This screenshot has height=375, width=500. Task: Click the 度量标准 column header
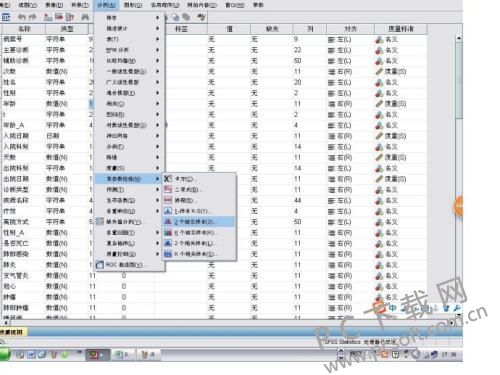(401, 29)
